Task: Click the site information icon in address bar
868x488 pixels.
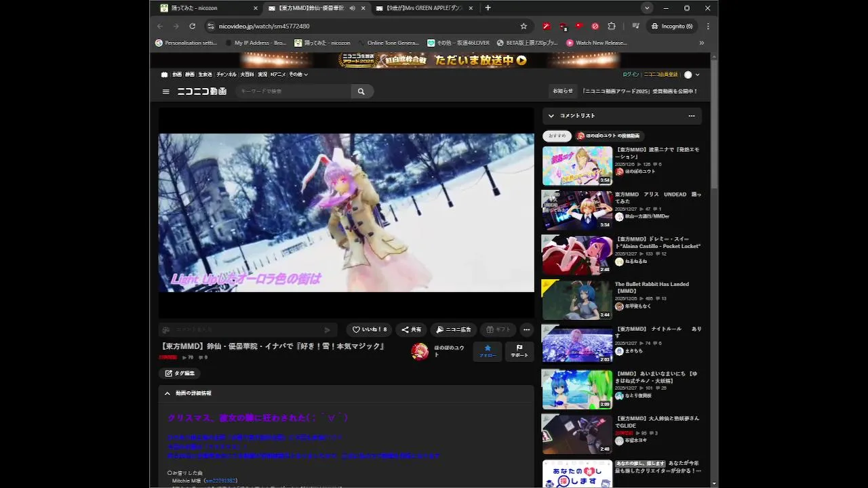Action: point(210,26)
